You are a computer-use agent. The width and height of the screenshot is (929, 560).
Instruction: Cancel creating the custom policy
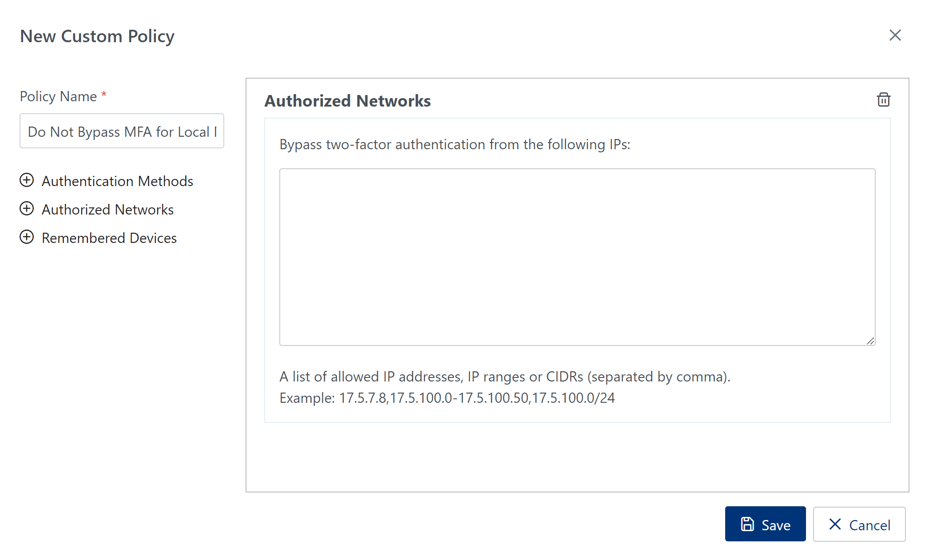pyautogui.click(x=859, y=524)
